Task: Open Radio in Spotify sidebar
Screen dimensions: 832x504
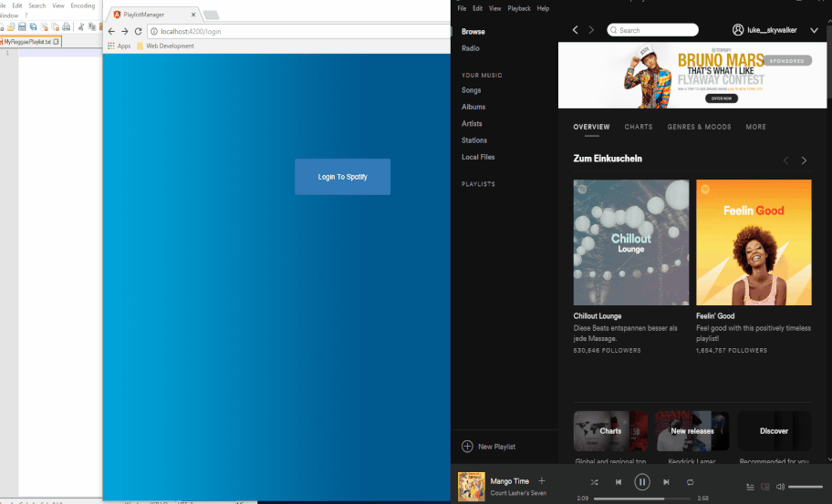Action: [x=470, y=48]
